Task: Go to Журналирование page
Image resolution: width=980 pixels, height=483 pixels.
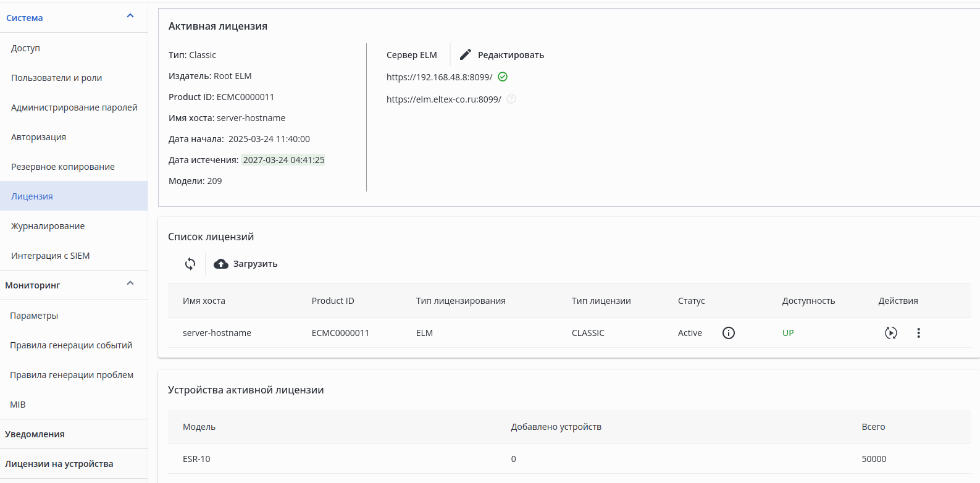Action: [x=48, y=226]
